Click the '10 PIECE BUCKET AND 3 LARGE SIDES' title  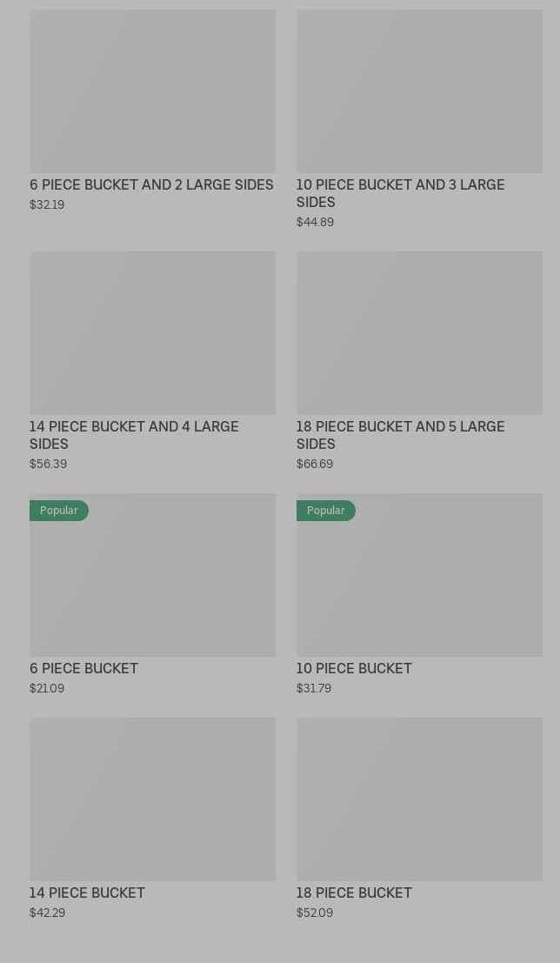pos(400,193)
